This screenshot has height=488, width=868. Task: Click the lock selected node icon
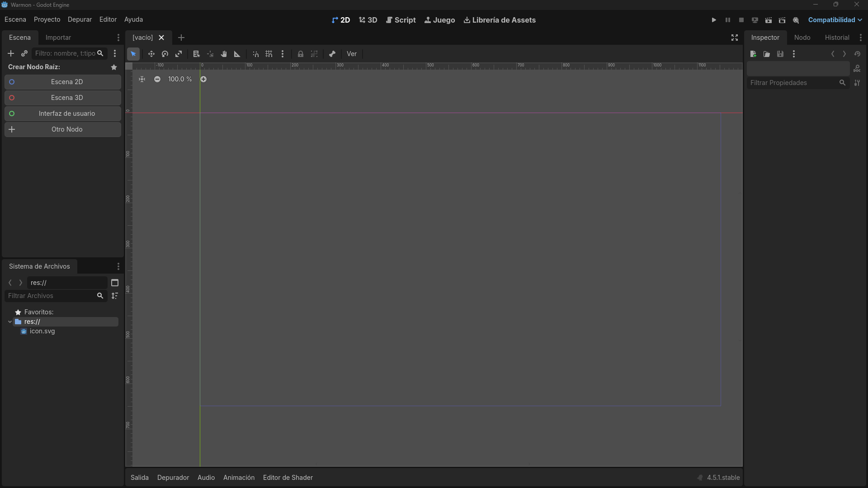tap(300, 54)
